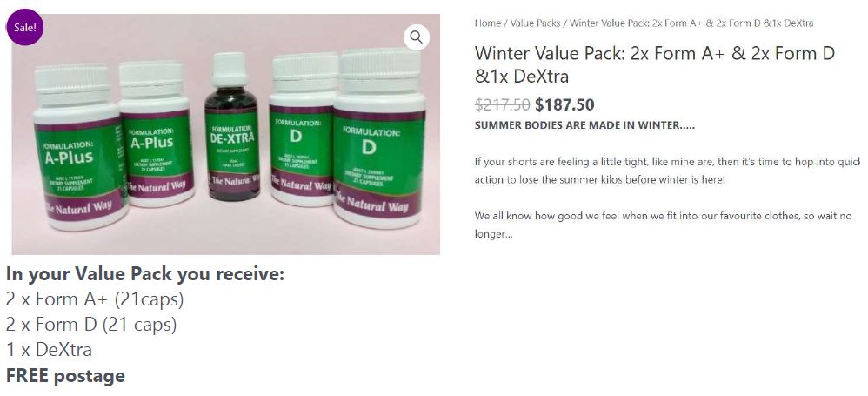Image resolution: width=868 pixels, height=396 pixels.
Task: Click the product title Winter Value Pack
Action: [655, 64]
